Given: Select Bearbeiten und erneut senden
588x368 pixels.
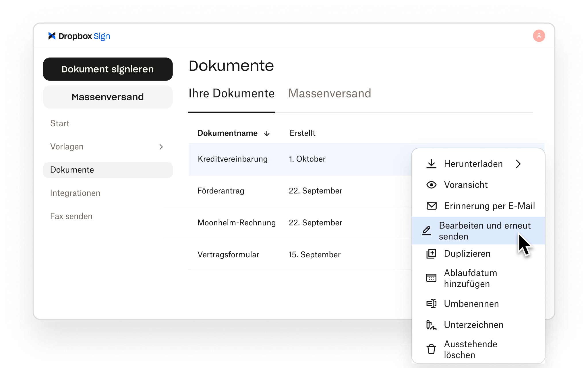Looking at the screenshot, I should pyautogui.click(x=478, y=231).
